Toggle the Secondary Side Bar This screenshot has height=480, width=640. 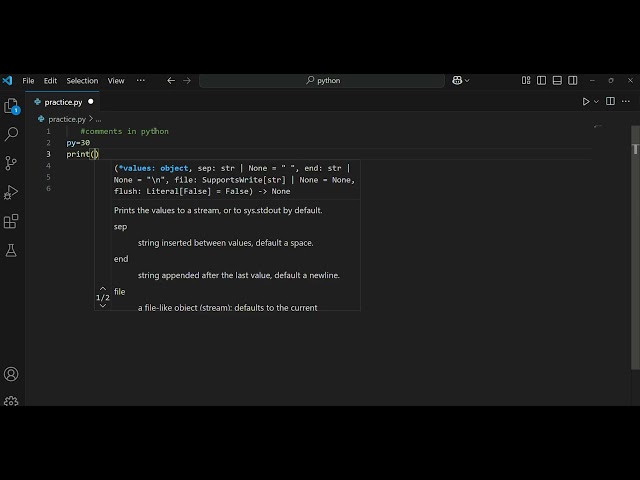(573, 80)
